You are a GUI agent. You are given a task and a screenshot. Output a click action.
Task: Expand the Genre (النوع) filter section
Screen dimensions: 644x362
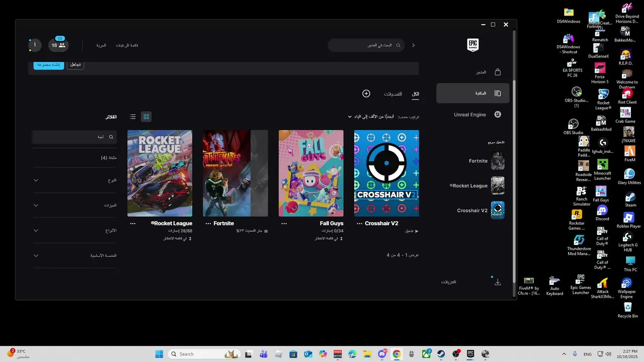[74, 180]
